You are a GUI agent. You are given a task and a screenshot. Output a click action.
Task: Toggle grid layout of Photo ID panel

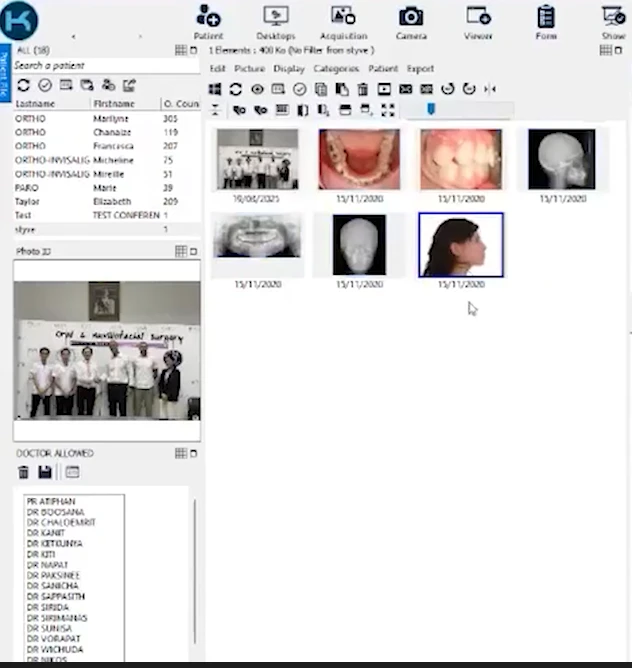point(180,251)
